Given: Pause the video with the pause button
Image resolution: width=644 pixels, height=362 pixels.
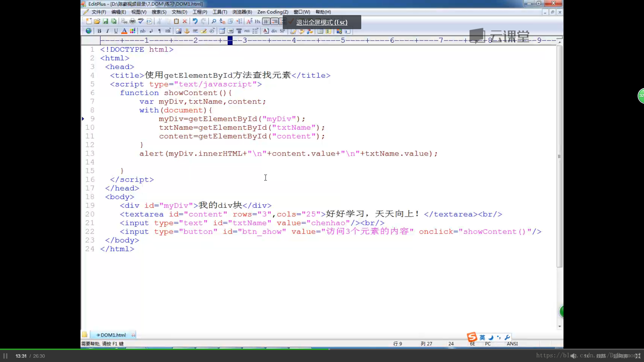Looking at the screenshot, I should coord(5,356).
